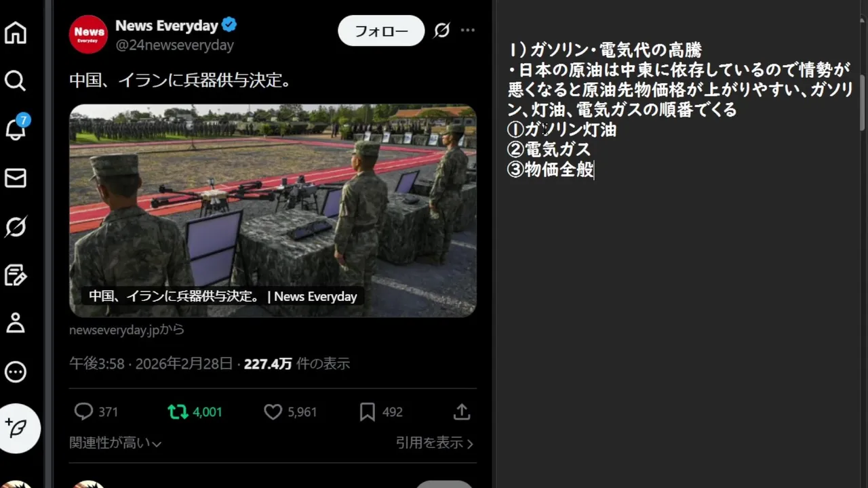This screenshot has height=488, width=868.
Task: Open Messages envelope icon
Action: point(16,178)
